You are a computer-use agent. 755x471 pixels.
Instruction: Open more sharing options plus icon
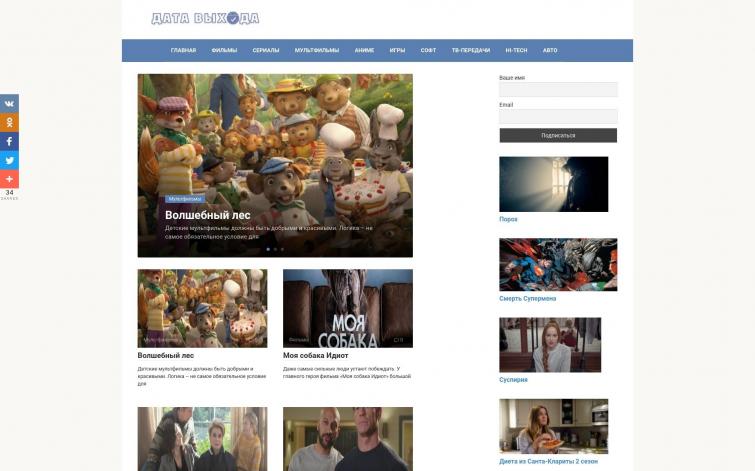9,179
